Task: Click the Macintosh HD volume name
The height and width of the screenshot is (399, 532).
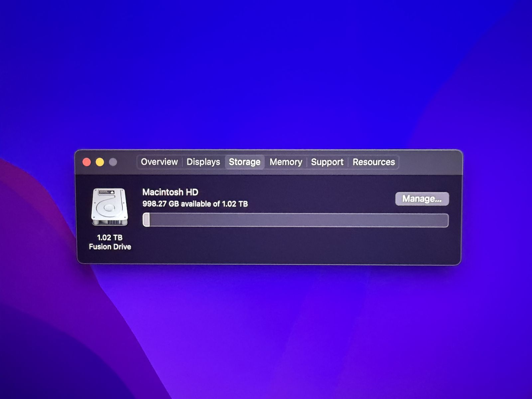Action: pos(170,192)
